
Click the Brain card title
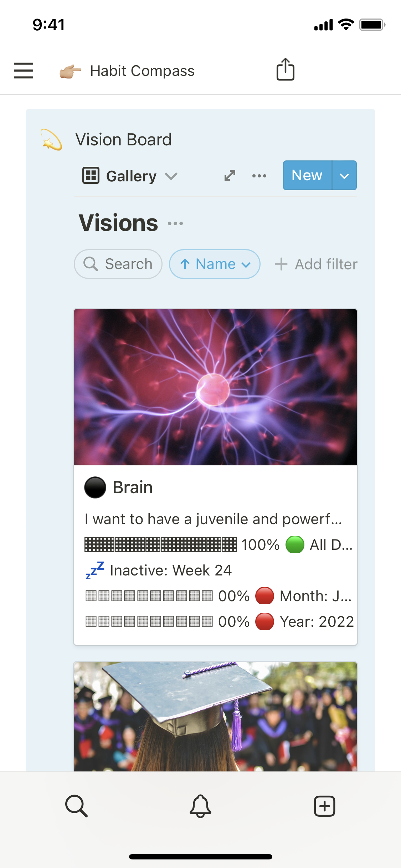[133, 487]
